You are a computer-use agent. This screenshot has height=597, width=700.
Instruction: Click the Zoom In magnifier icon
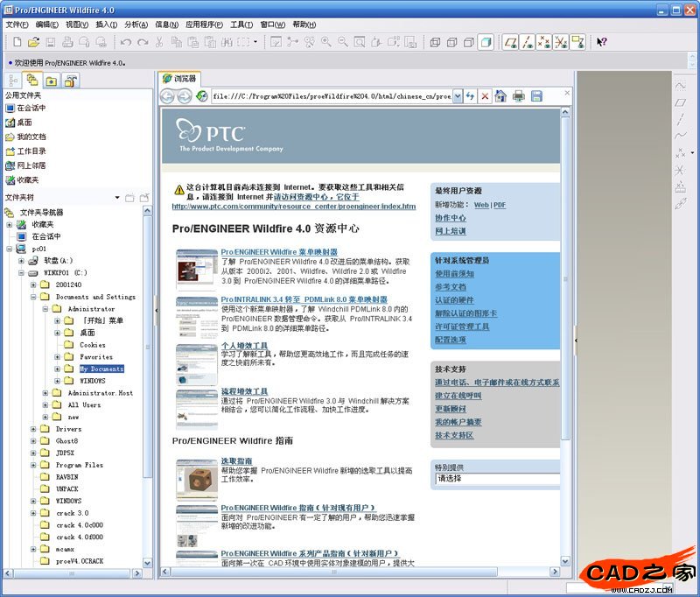(326, 42)
